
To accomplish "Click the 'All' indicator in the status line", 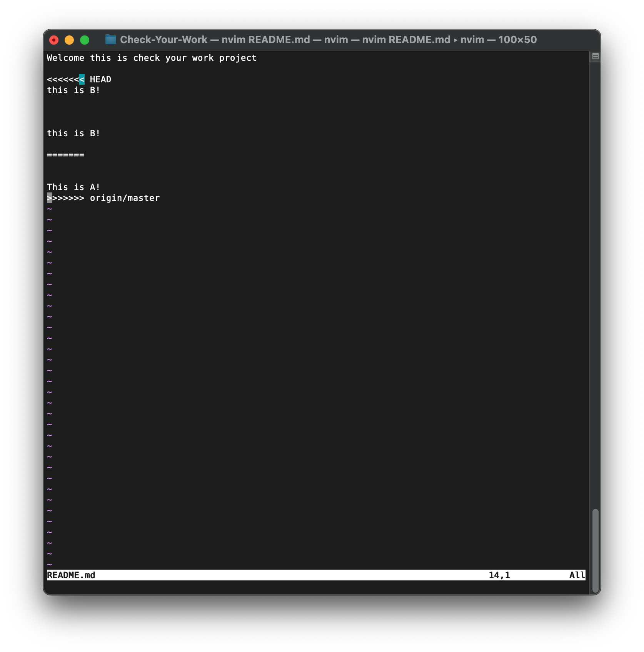I will click(x=577, y=575).
